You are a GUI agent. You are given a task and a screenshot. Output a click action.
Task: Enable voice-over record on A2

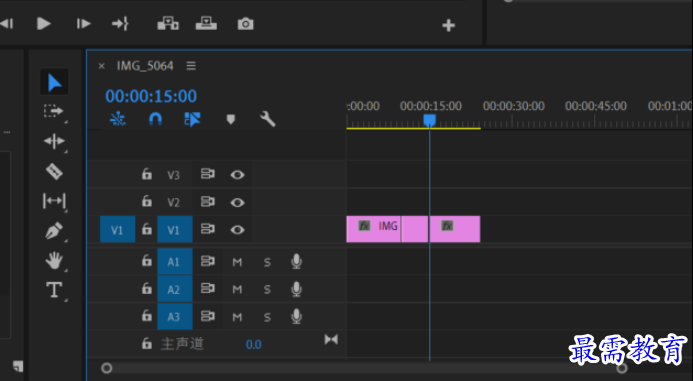click(x=296, y=289)
